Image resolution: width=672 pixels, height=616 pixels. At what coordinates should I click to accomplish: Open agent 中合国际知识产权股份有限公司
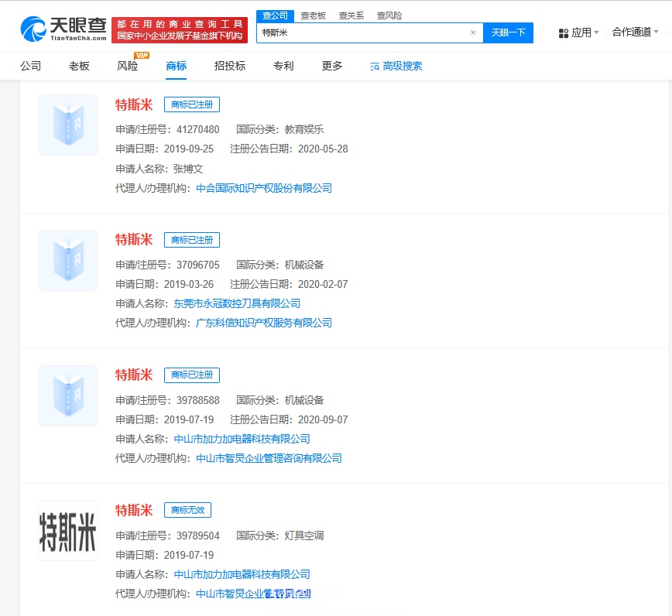(264, 188)
